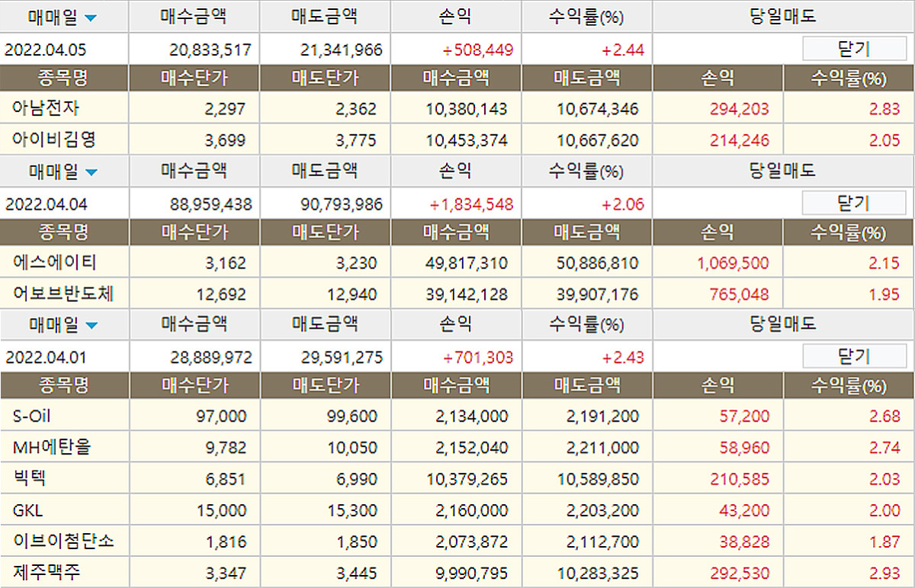Open the 매매일 arrow above 2022.04.01
The width and height of the screenshot is (915, 588).
(x=91, y=326)
